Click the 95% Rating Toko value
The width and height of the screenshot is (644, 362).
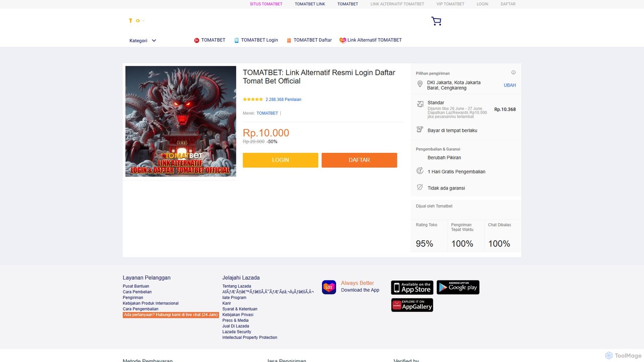click(425, 244)
